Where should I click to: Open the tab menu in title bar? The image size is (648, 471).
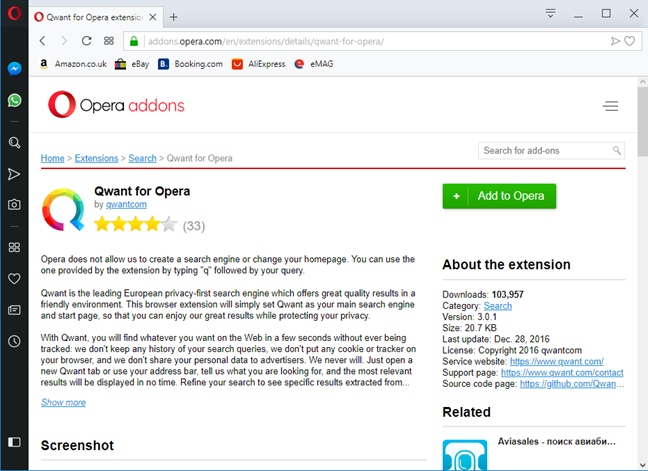(550, 14)
